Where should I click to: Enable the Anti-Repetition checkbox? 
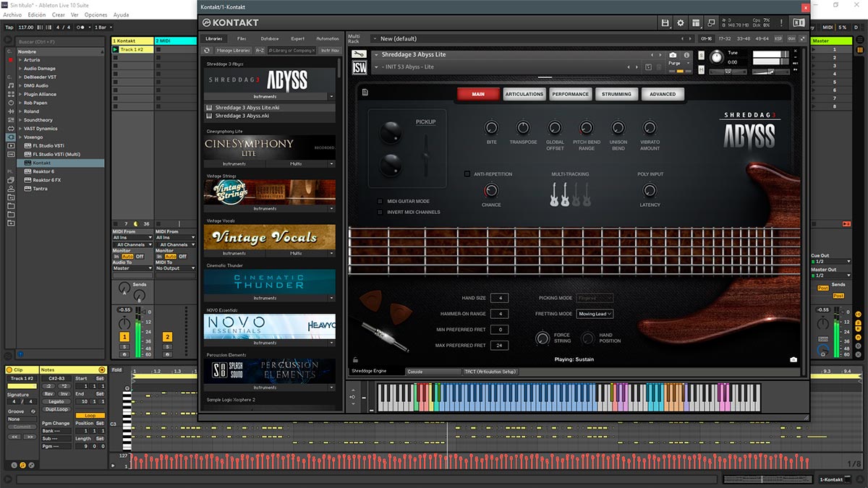467,174
